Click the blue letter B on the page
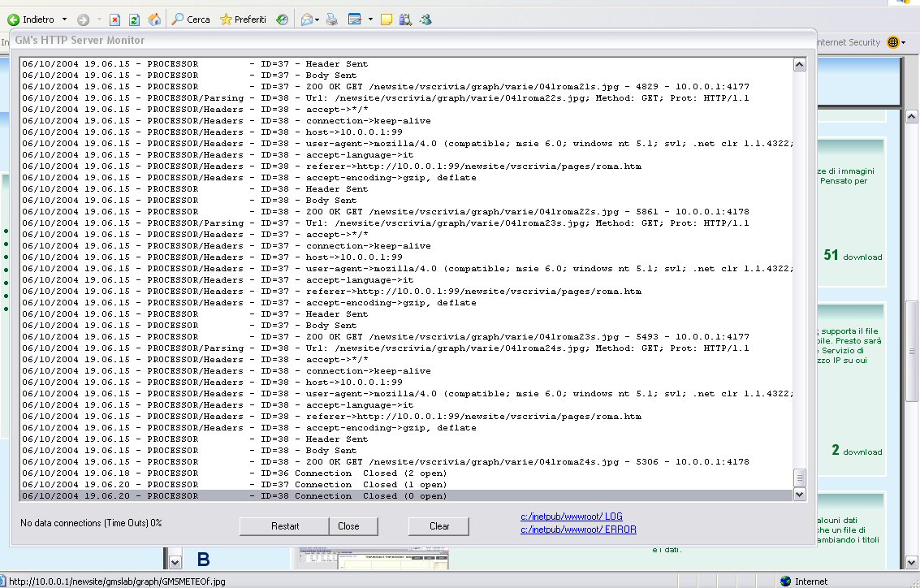The height and width of the screenshot is (588, 920). click(x=204, y=560)
